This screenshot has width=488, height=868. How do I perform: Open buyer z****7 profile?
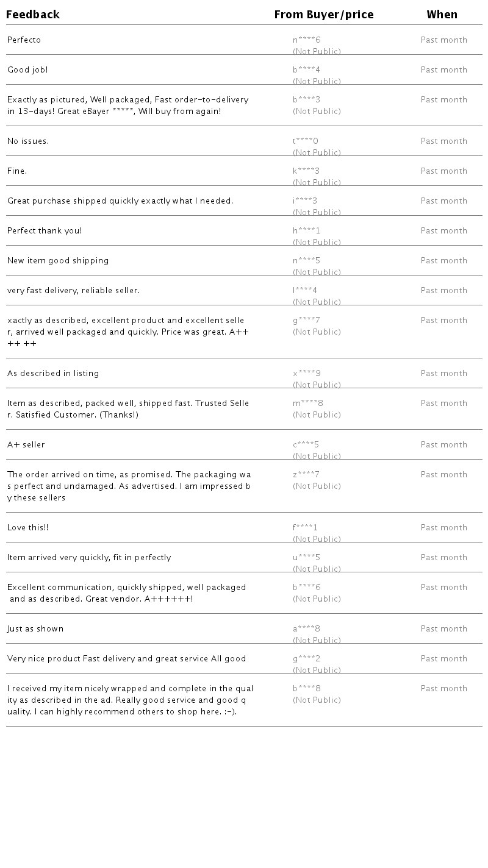(306, 475)
